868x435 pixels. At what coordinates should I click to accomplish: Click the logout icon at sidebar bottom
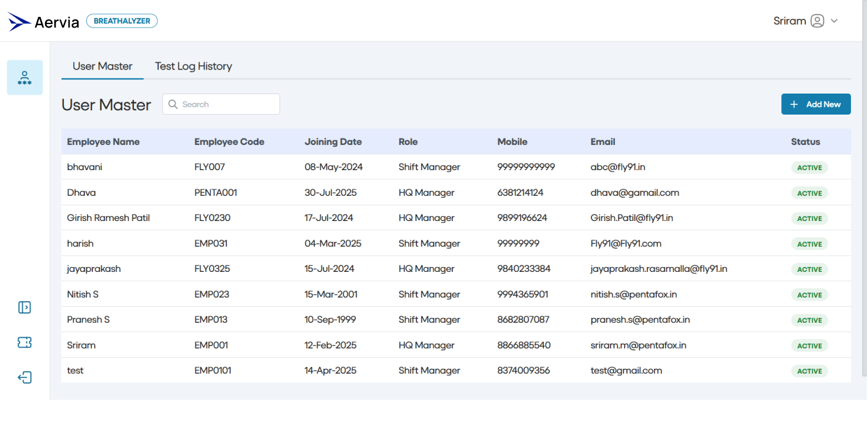tap(24, 377)
